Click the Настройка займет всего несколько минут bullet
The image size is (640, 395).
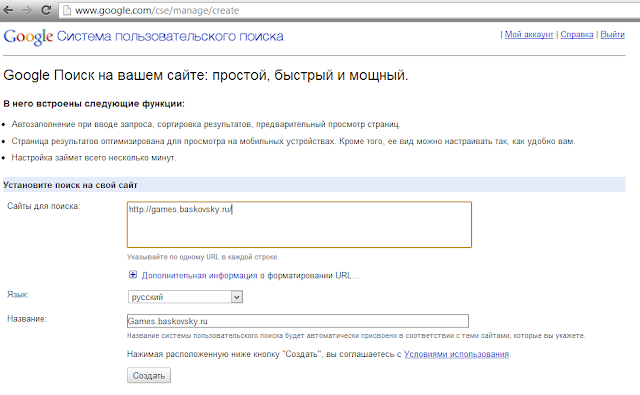pyautogui.click(x=94, y=158)
